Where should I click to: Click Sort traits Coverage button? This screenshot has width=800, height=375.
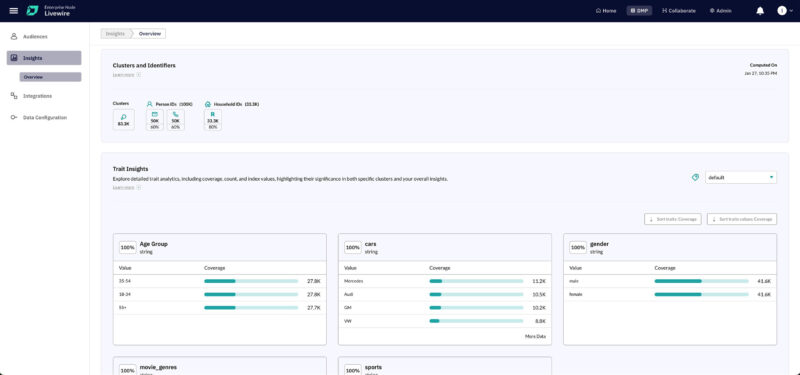672,219
